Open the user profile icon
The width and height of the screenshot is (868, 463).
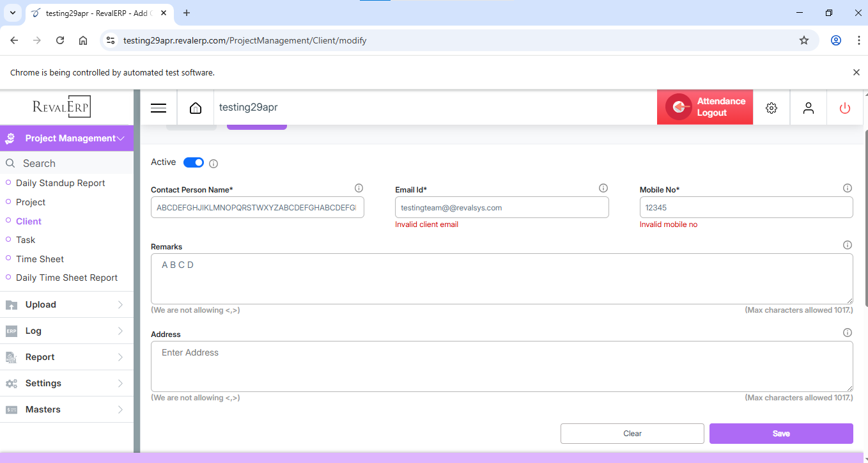[x=809, y=108]
